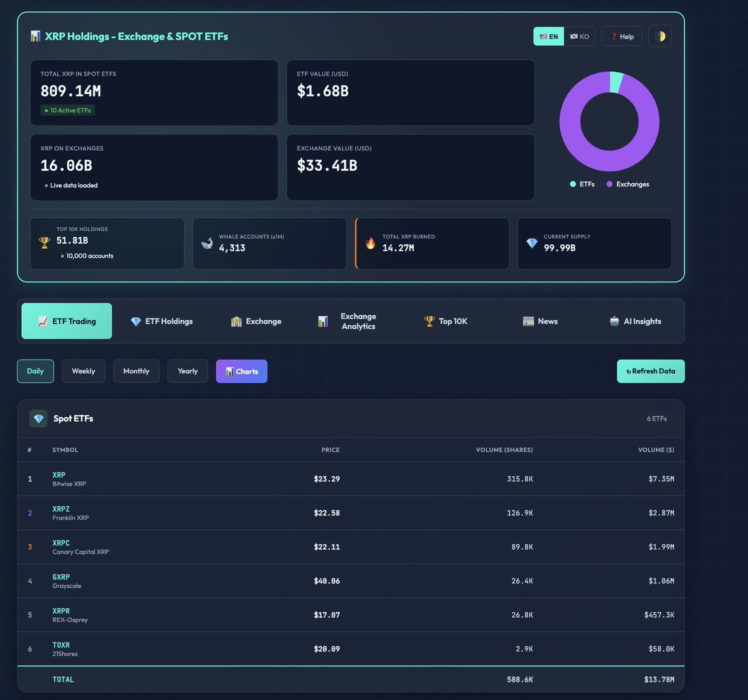Image resolution: width=748 pixels, height=700 pixels.
Task: Open the Bitwise XRP ticker link
Action: coord(59,474)
